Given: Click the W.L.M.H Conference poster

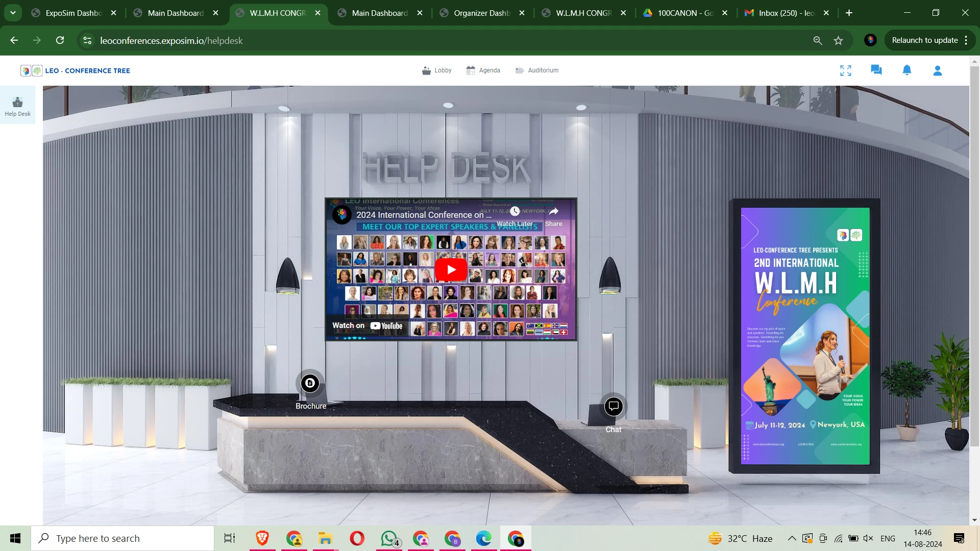Looking at the screenshot, I should (x=805, y=336).
